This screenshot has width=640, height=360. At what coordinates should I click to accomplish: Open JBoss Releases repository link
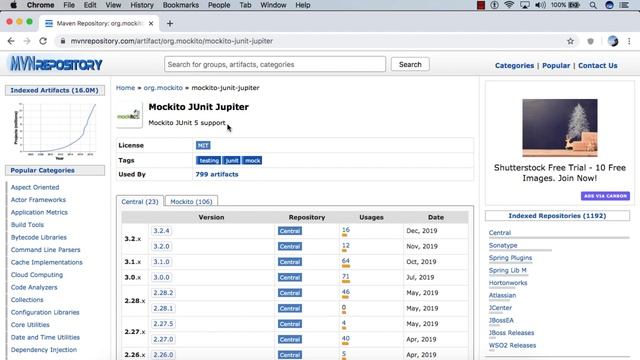[511, 333]
